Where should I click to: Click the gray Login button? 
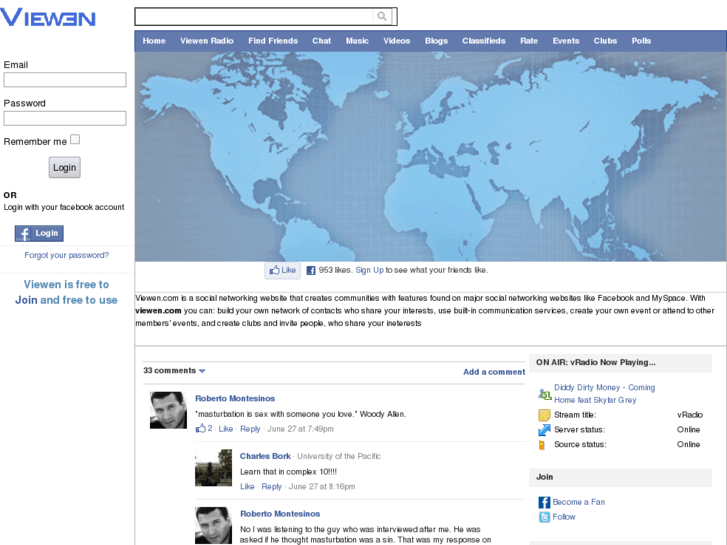point(64,167)
